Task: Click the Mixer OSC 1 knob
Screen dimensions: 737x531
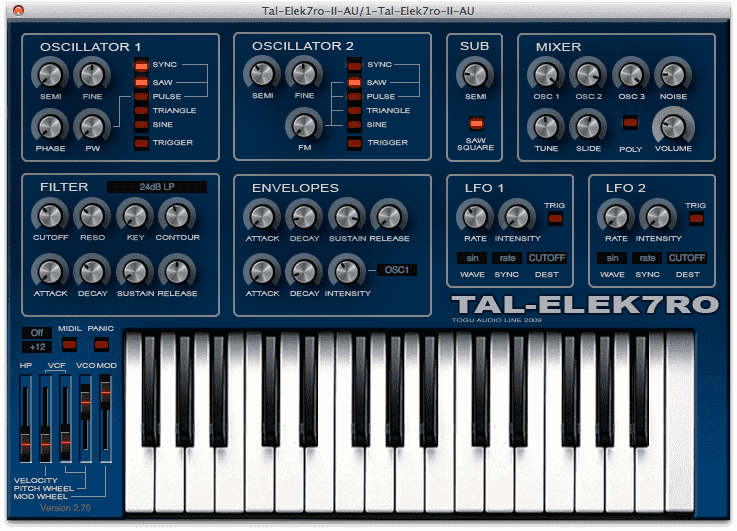Action: [x=546, y=75]
